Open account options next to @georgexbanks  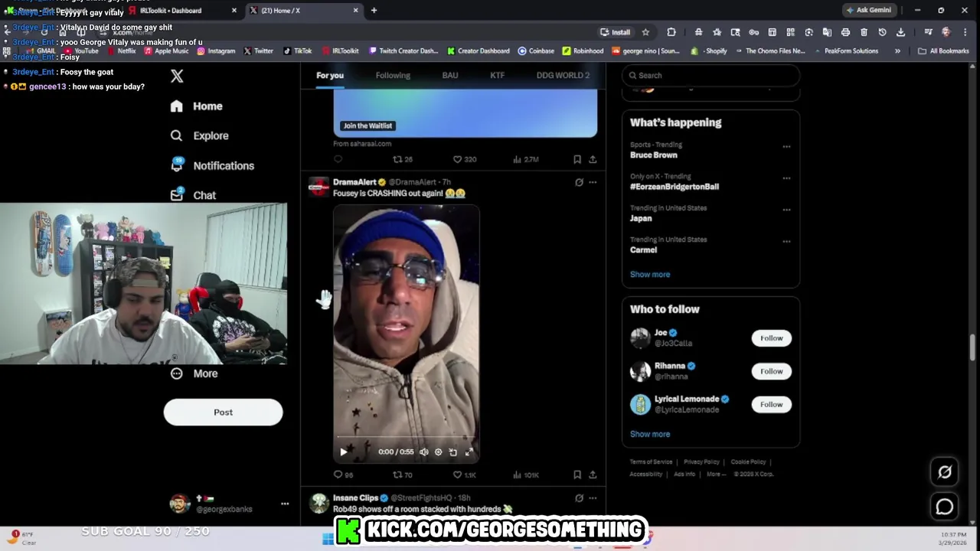click(285, 504)
